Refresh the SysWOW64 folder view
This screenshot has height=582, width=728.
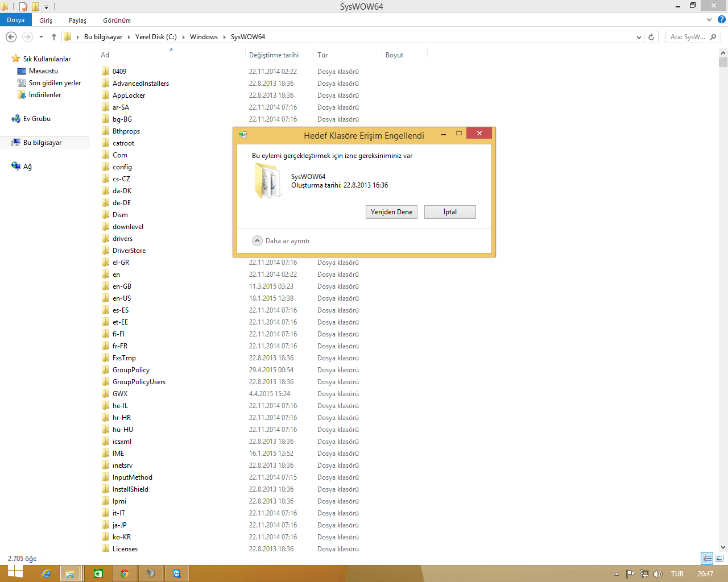(x=652, y=37)
